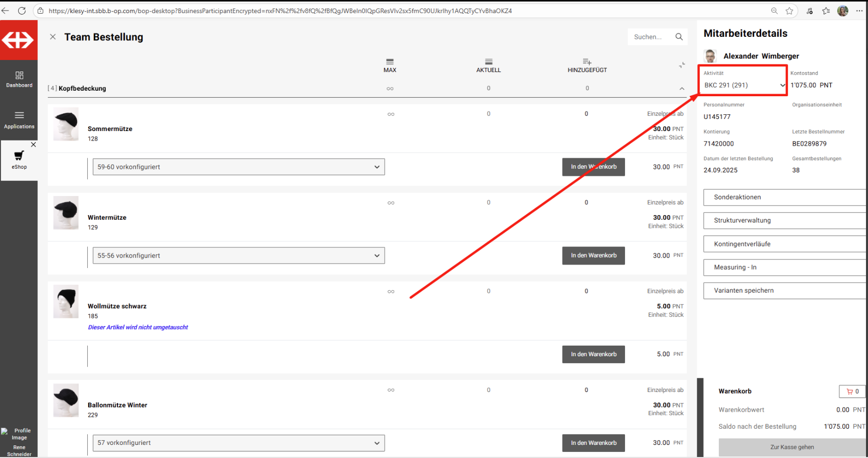The image size is (868, 458).
Task: Add Wollmütze schwarz to the Warenkorb
Action: point(593,354)
